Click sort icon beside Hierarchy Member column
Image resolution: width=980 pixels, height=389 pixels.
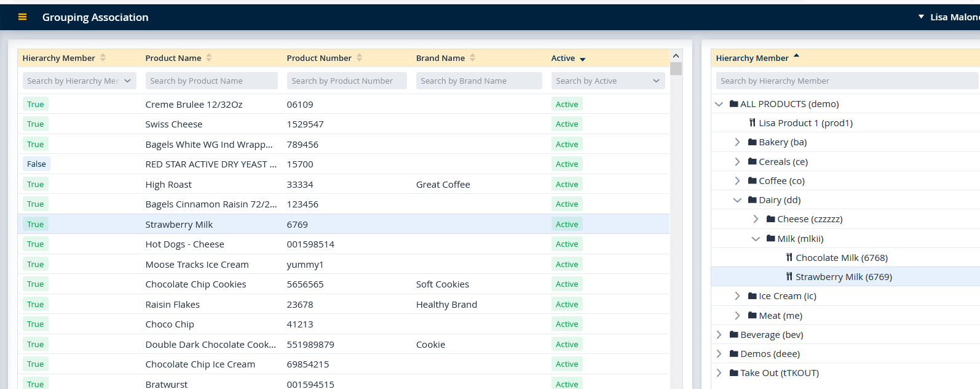(x=103, y=58)
